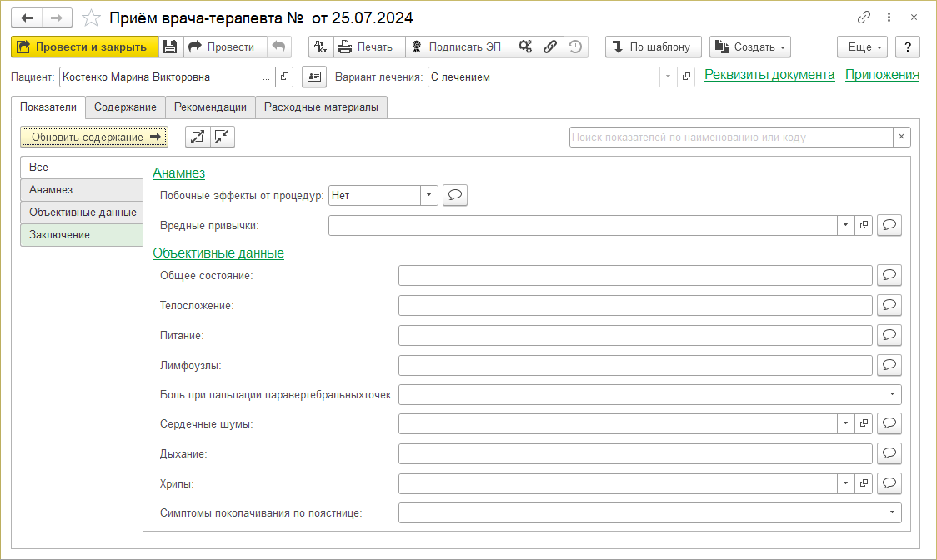Add comment for Общее состояние
This screenshot has height=560, width=937.
[x=889, y=276]
